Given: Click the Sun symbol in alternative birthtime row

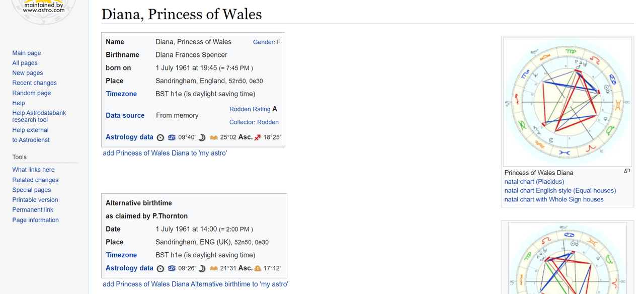Looking at the screenshot, I should pyautogui.click(x=160, y=268).
